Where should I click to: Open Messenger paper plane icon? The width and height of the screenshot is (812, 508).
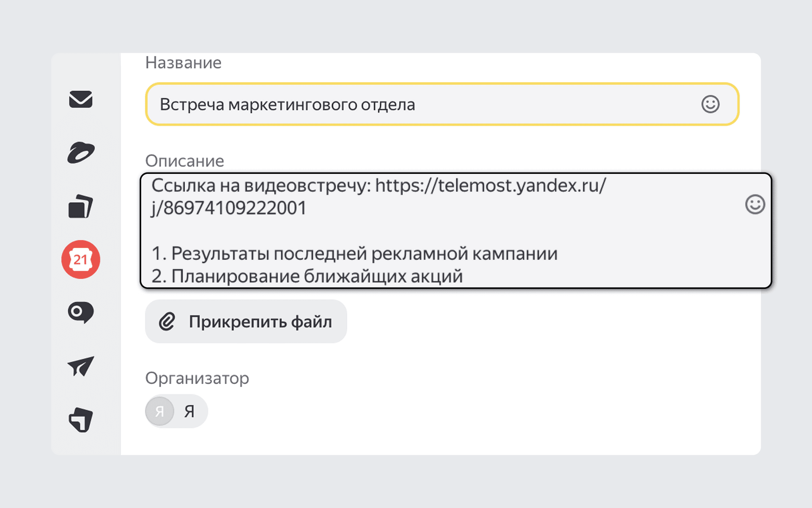81,366
